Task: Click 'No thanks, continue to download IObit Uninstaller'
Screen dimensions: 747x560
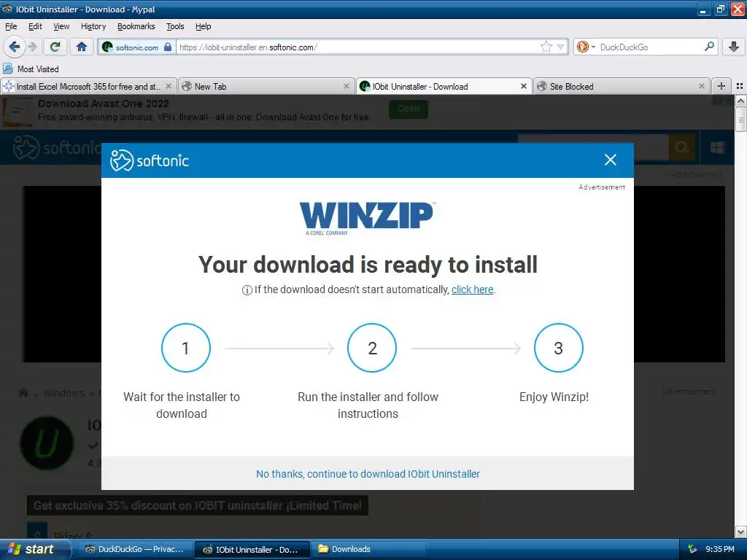Action: point(368,474)
